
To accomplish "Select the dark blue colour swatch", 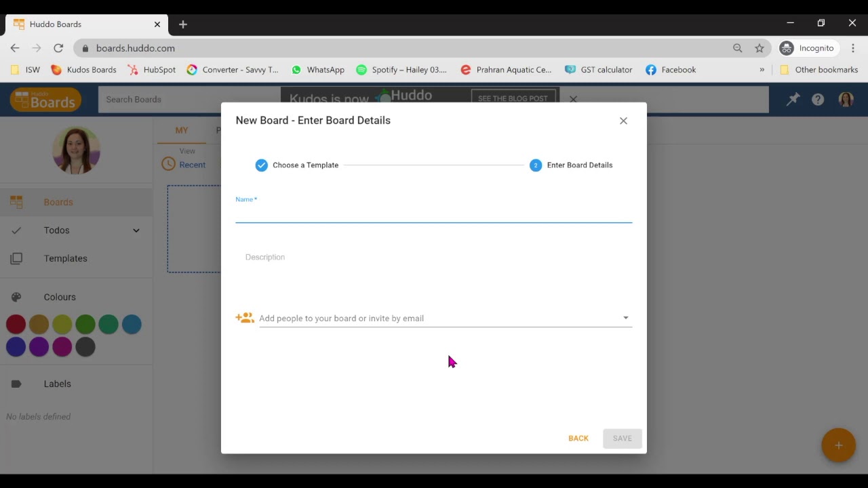I will click(16, 347).
